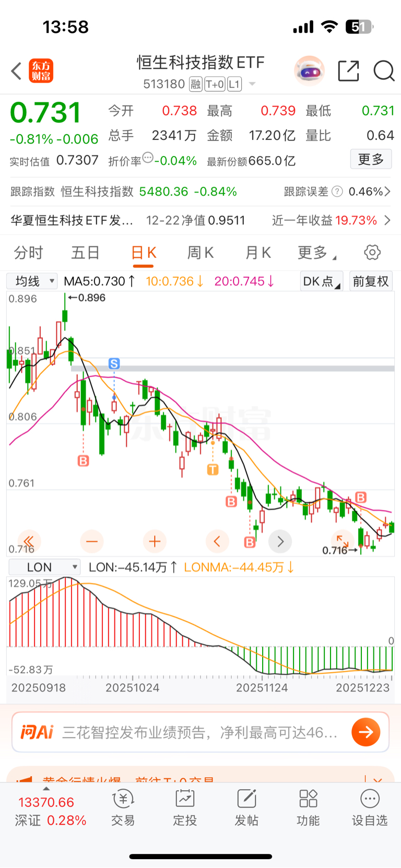Tap 金额 17.20亿 value
The height and width of the screenshot is (868, 401).
tap(272, 136)
